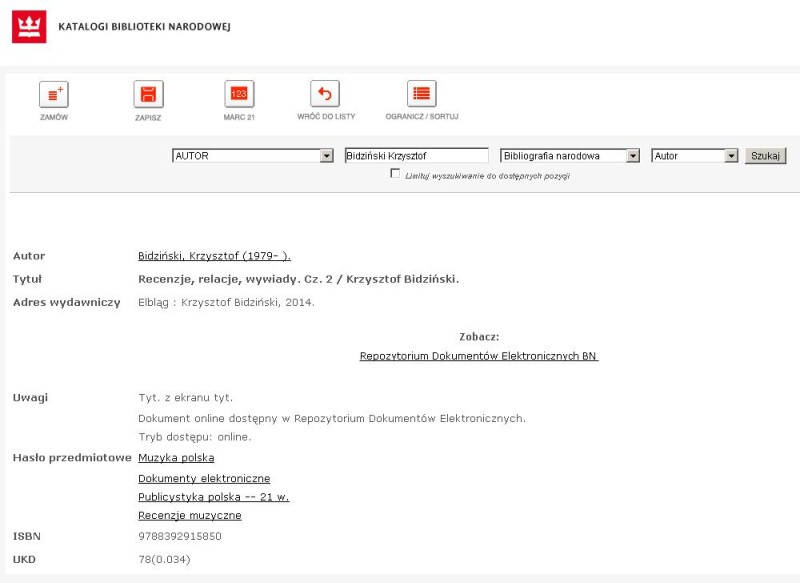The image size is (800, 583).
Task: Click the Hasło przedmiotowe field label
Action: (72, 458)
